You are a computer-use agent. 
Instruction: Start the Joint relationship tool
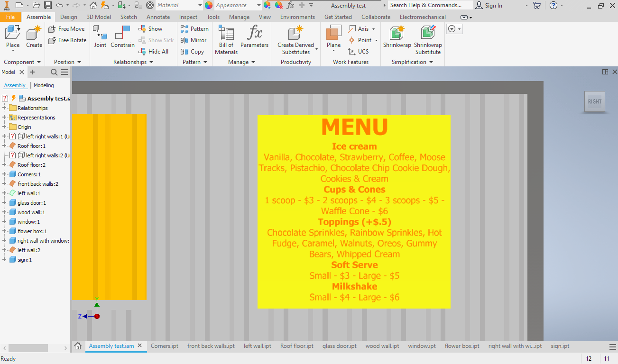coord(100,37)
